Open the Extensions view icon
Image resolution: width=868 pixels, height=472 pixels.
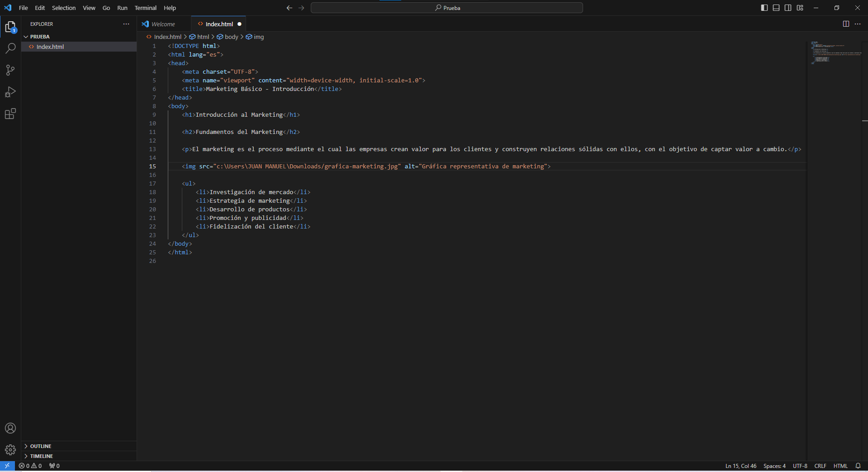pos(10,114)
